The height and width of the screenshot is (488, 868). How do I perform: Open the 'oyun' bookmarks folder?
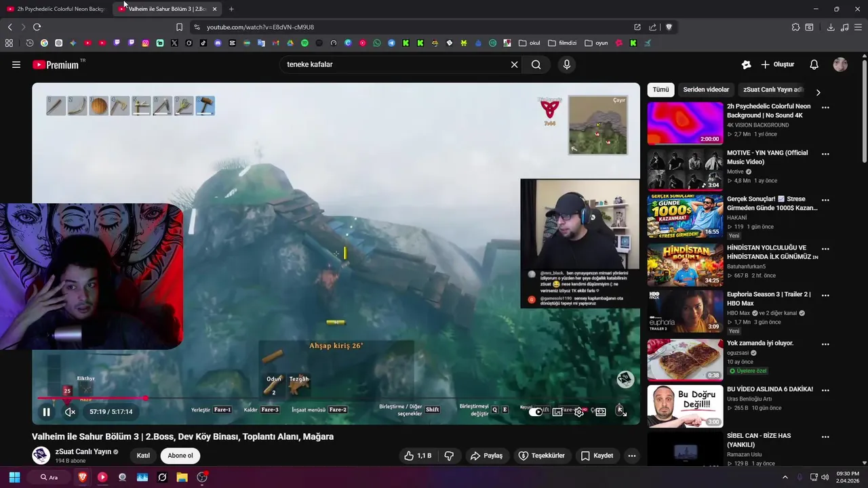(596, 43)
